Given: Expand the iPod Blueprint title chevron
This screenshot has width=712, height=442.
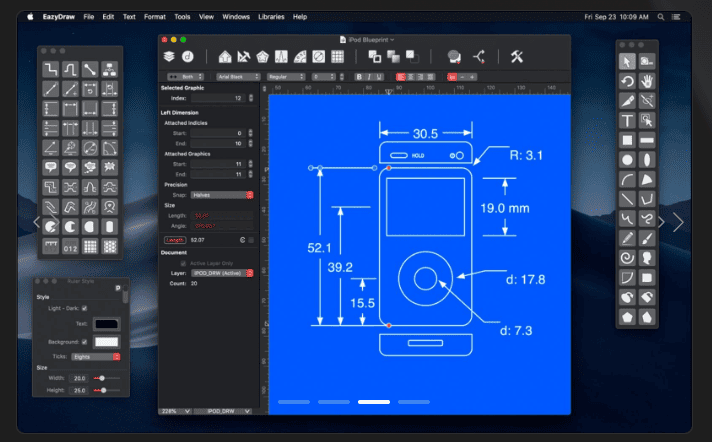Looking at the screenshot, I should click(x=392, y=40).
